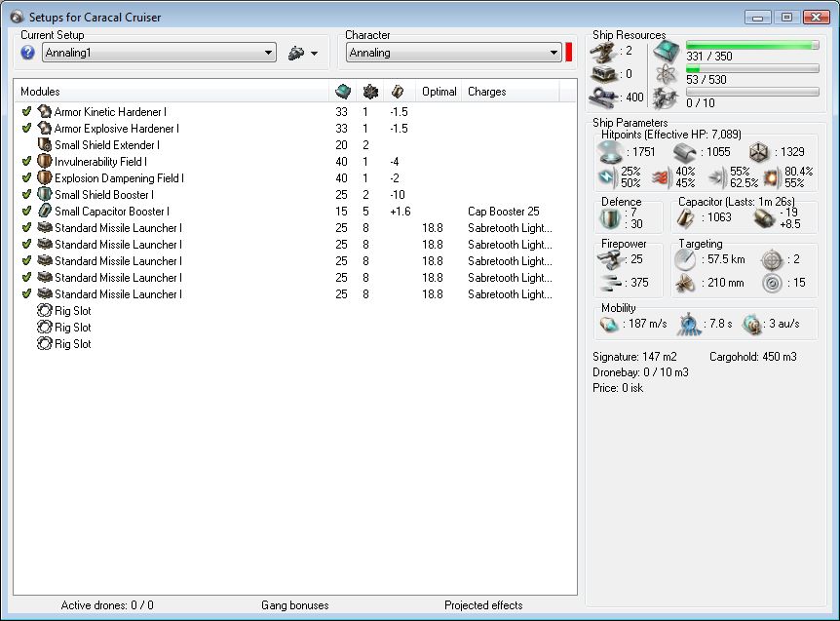840x621 pixels.
Task: Click the drone bandwidth icon beside 0 / 10
Action: [666, 97]
